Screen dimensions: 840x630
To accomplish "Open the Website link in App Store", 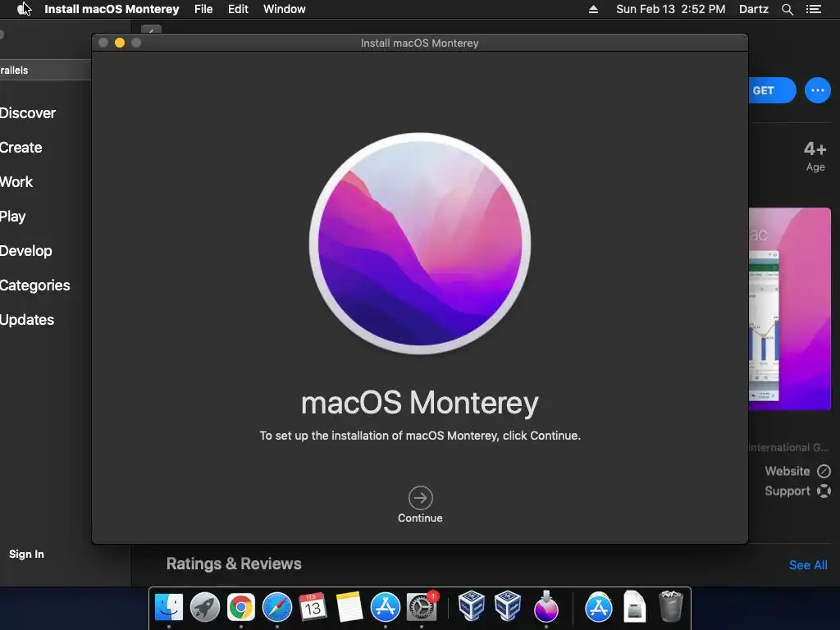I will click(x=797, y=471).
